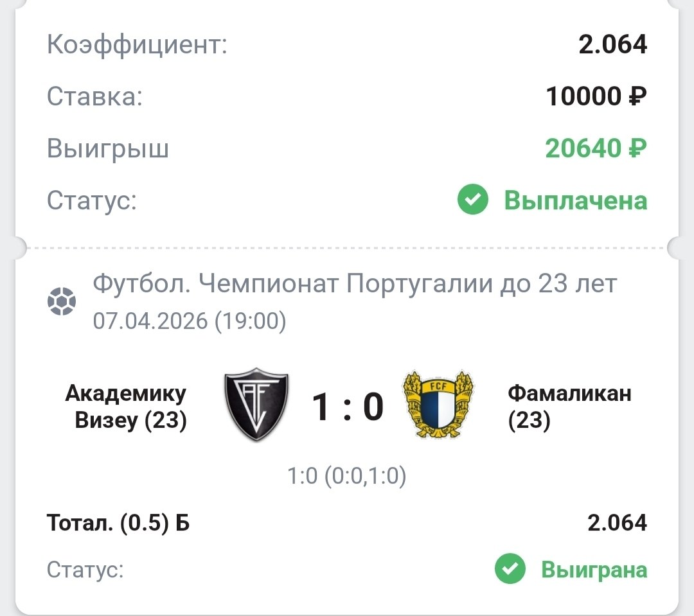This screenshot has height=616, width=694.
Task: Click the Ставка label
Action: (94, 97)
